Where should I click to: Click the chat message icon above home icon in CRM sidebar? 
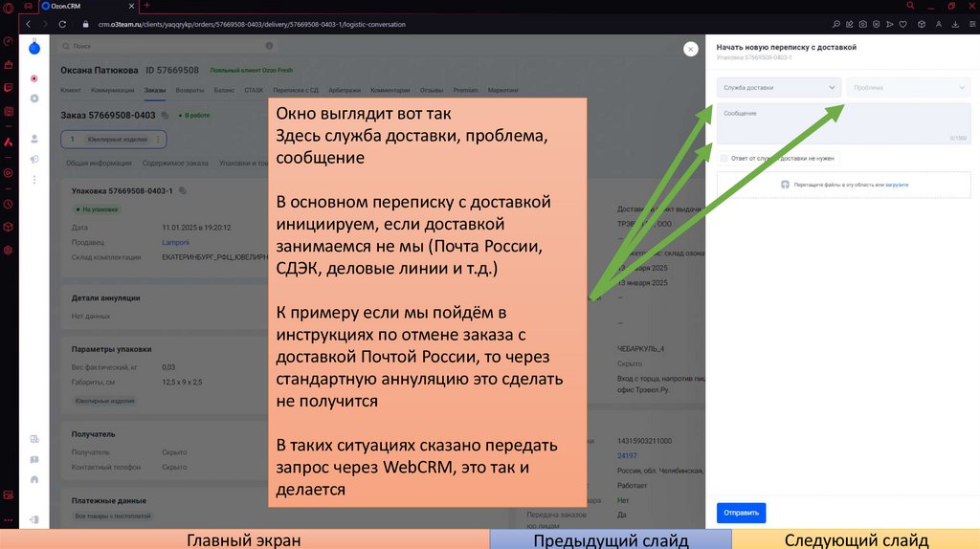click(x=34, y=460)
